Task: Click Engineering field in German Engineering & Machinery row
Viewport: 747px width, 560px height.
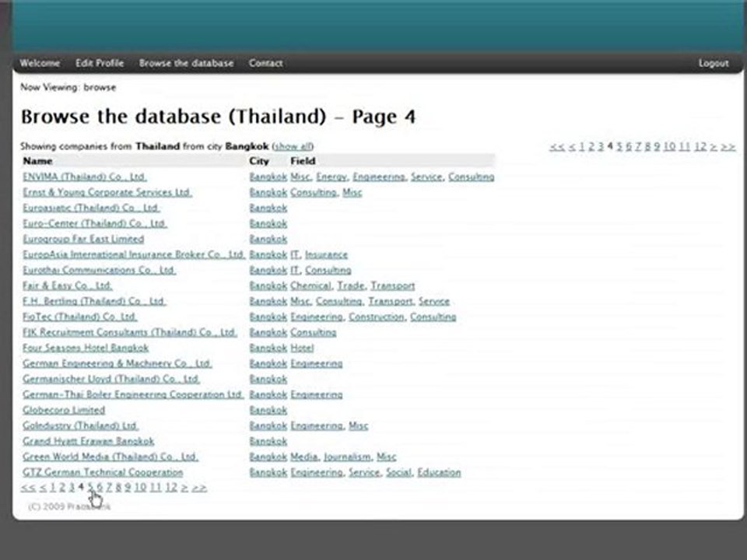Action: (x=317, y=363)
